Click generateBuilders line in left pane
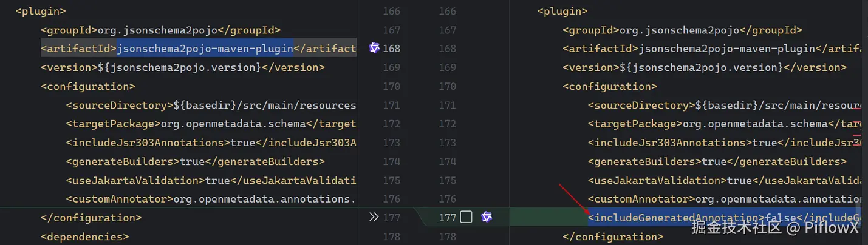Image resolution: width=868 pixels, height=245 pixels. [x=195, y=161]
